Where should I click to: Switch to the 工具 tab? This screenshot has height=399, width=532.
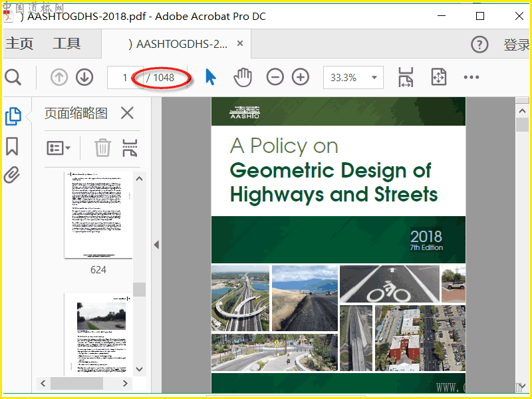coord(66,43)
